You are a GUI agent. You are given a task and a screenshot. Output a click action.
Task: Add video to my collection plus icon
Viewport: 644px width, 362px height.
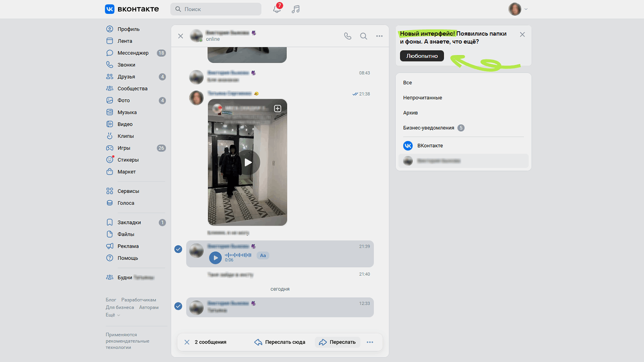277,108
